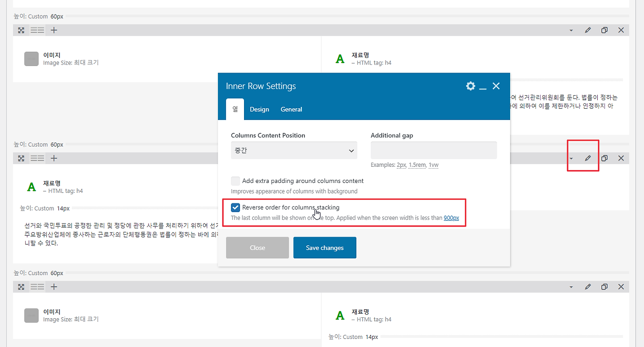This screenshot has height=347, width=644.
Task: Add column with plus icon in bottommost row
Action: 54,287
